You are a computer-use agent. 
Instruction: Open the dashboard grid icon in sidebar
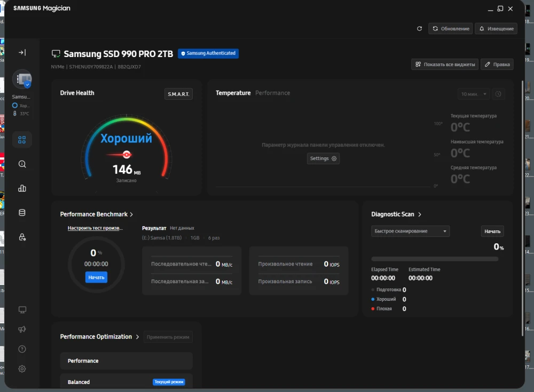click(22, 140)
